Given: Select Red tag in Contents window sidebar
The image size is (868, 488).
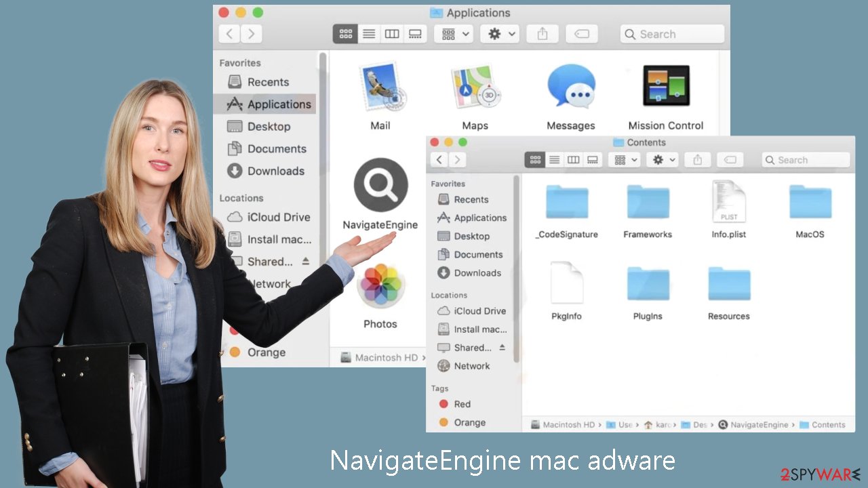Looking at the screenshot, I should 462,404.
